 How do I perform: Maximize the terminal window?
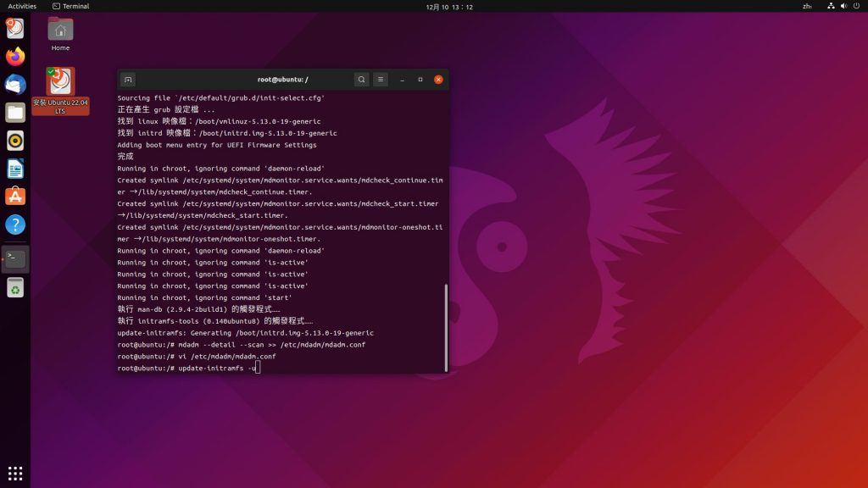tap(420, 80)
